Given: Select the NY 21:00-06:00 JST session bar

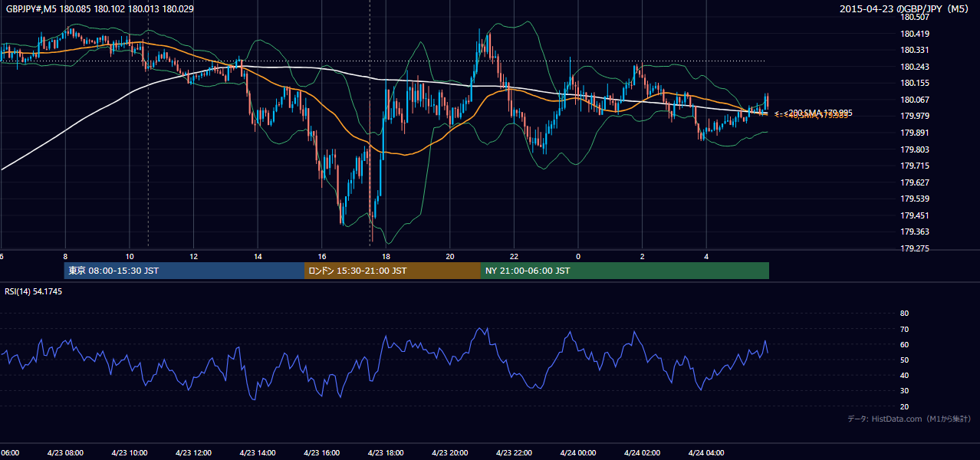Looking at the screenshot, I should 625,271.
